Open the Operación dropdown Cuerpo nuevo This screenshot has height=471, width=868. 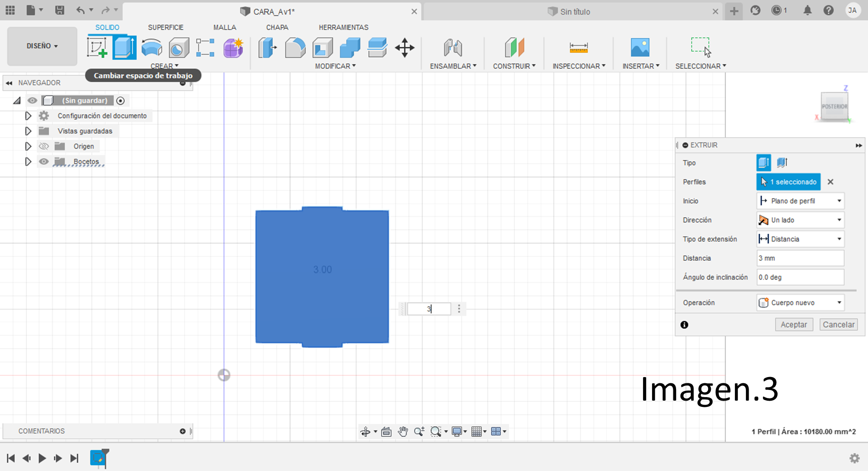800,303
